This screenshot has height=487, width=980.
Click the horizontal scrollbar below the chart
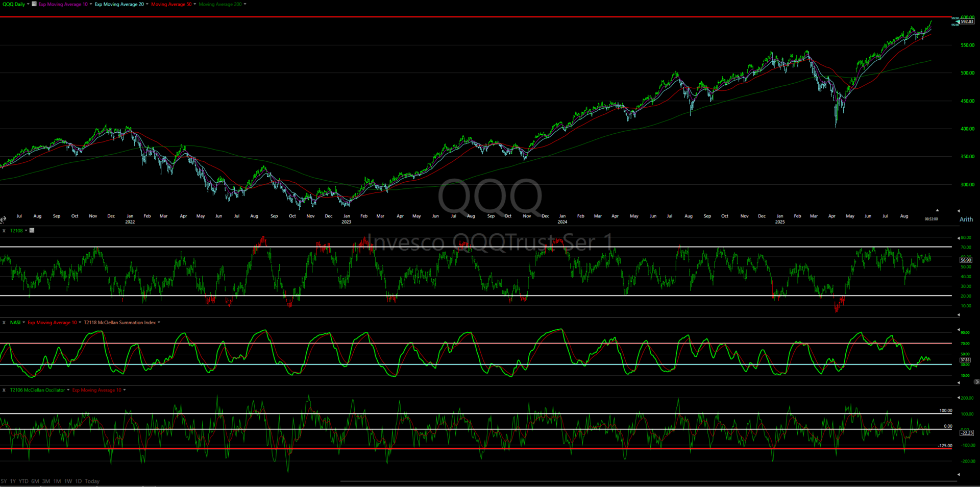pos(648,481)
